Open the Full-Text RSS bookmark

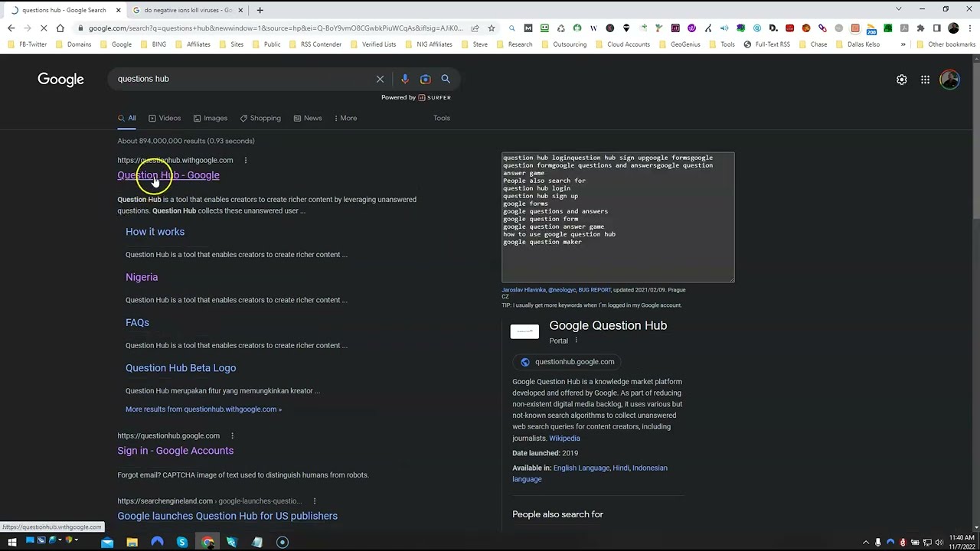pos(766,44)
